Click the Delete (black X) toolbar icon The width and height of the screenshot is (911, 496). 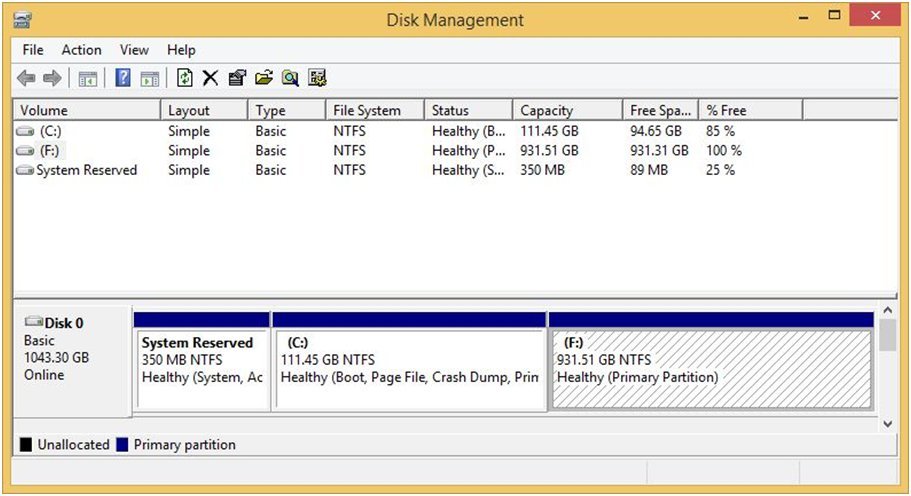pyautogui.click(x=210, y=78)
